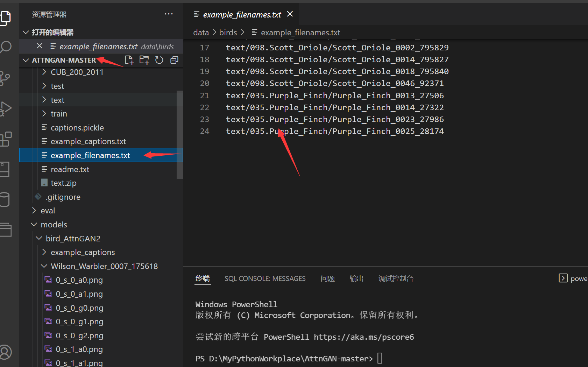Expand the train folder

(x=44, y=114)
